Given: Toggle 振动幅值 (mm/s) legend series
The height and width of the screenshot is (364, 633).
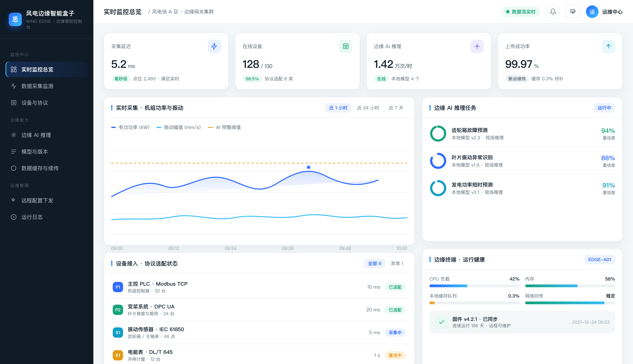Looking at the screenshot, I should 178,127.
